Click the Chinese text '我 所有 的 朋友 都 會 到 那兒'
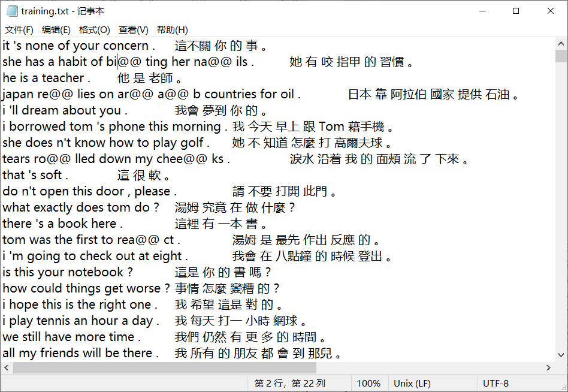This screenshot has height=392, width=568. pos(253,353)
